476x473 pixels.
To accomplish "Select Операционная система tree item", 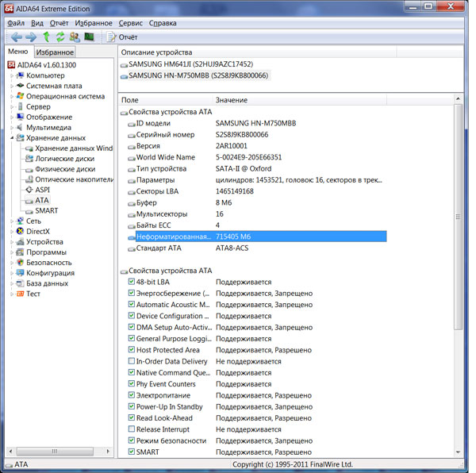I will click(65, 96).
